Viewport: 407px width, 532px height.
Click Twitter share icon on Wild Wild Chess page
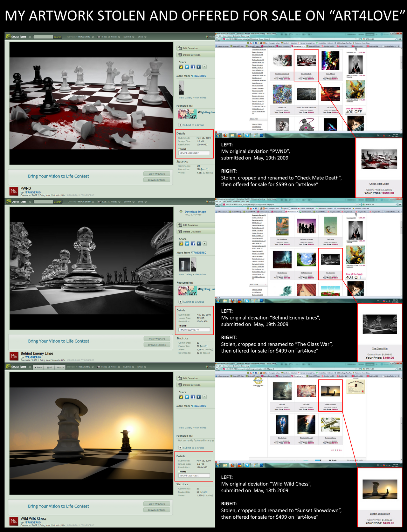[187, 397]
